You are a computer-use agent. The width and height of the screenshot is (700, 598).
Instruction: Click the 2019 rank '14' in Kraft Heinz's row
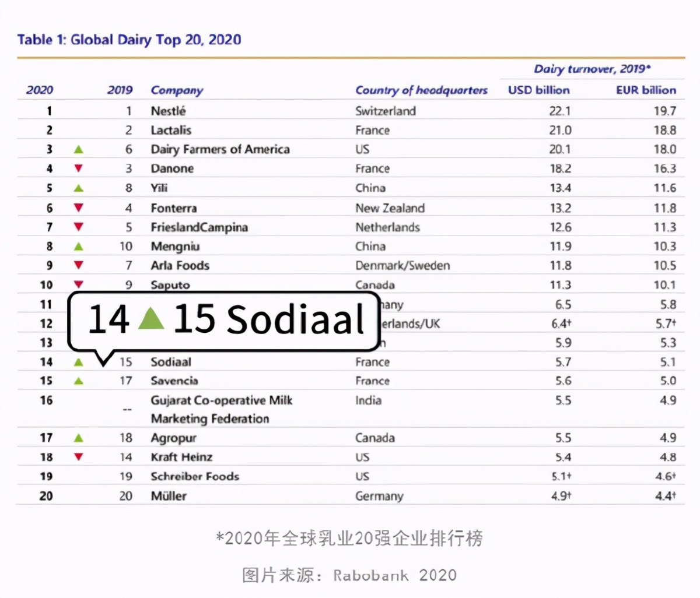(126, 457)
